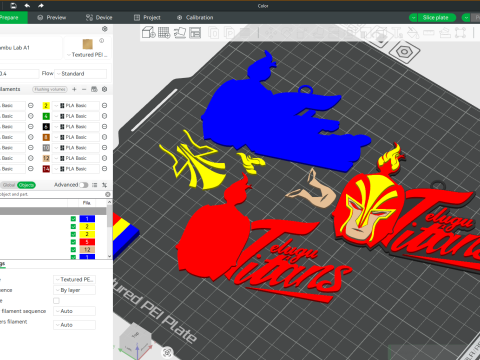Select the Measure tool icon
480x360 pixels.
click(x=429, y=33)
